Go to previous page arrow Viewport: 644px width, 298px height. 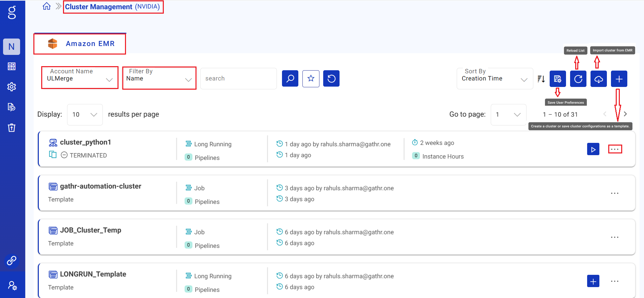click(605, 114)
